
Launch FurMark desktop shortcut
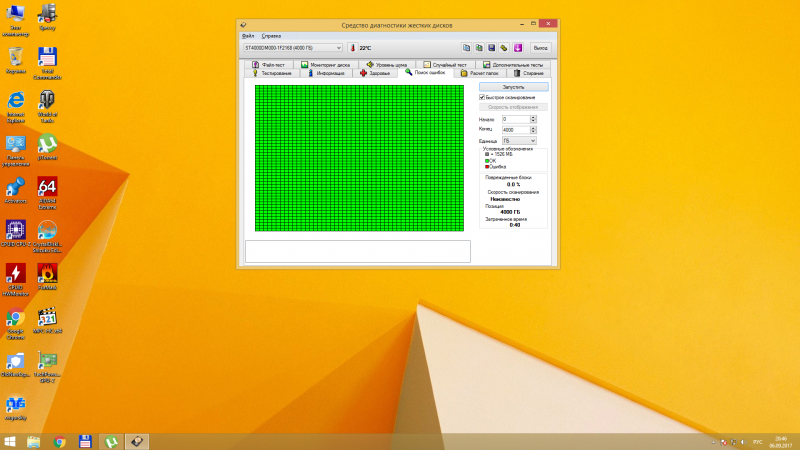(x=47, y=277)
